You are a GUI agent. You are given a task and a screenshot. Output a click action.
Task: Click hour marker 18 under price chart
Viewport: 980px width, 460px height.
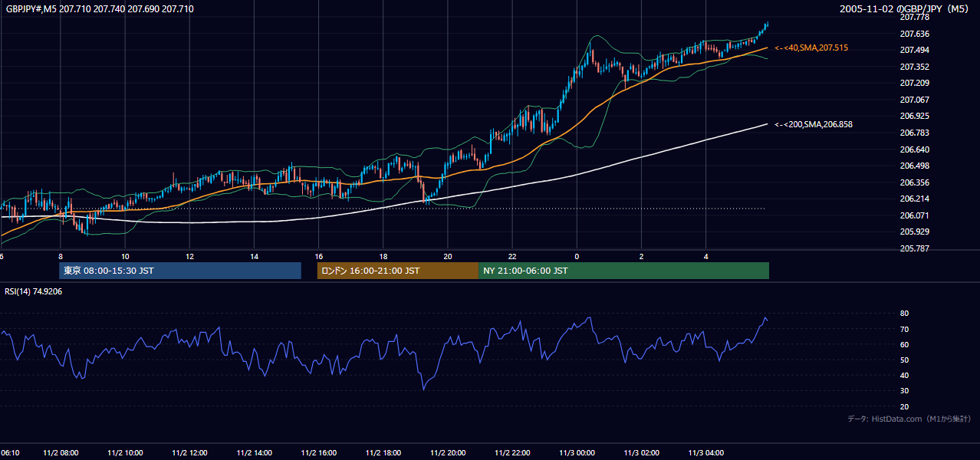click(383, 257)
